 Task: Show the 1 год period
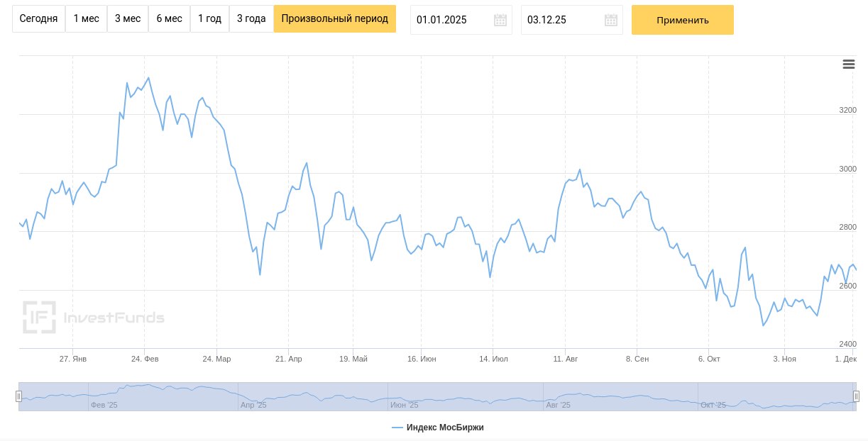click(209, 19)
